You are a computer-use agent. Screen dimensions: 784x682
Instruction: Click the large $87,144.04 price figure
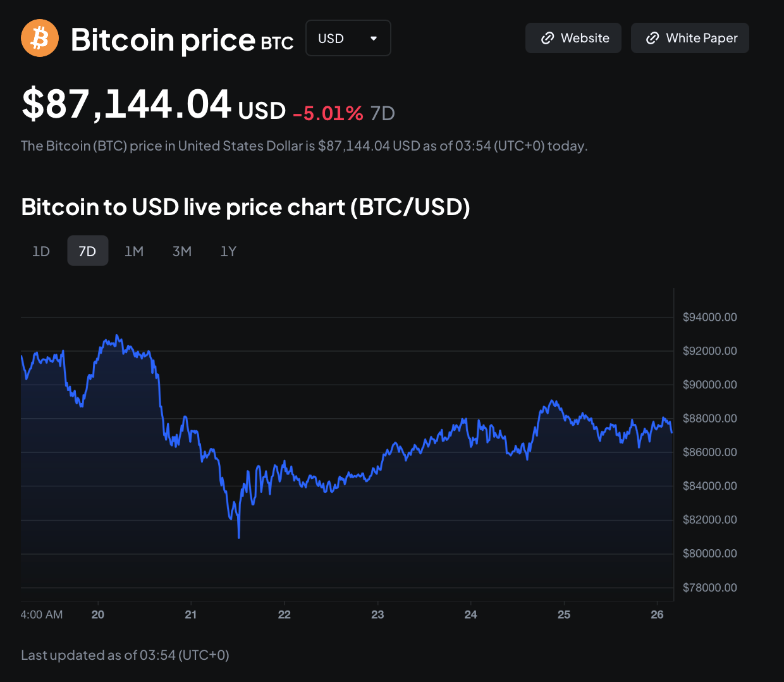tap(126, 104)
